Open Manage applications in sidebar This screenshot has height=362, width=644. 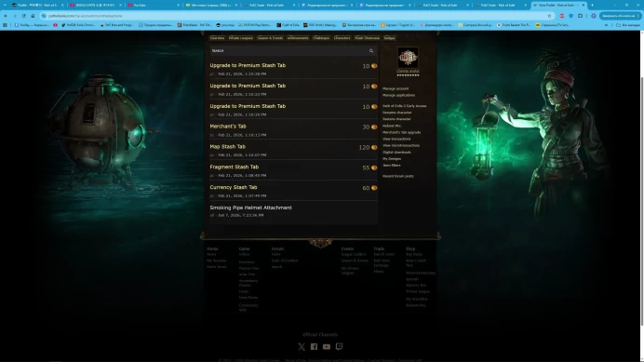pyautogui.click(x=399, y=95)
